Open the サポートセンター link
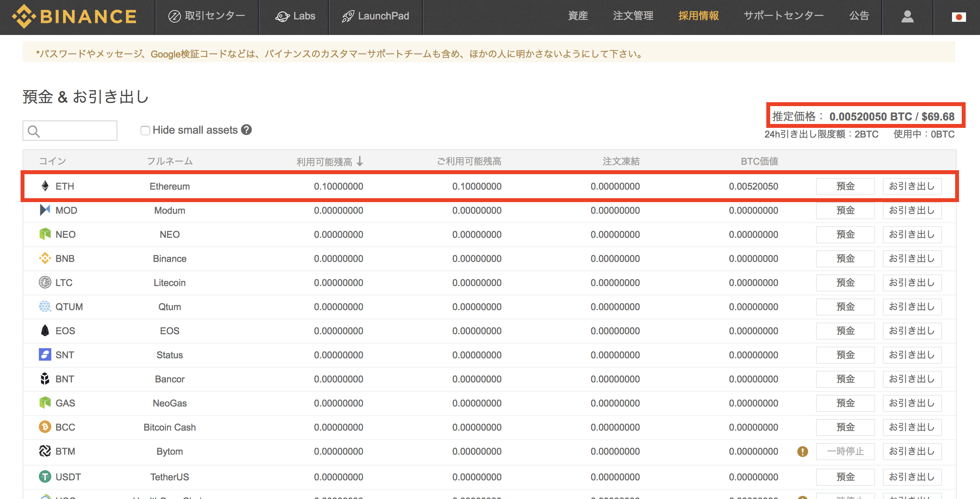This screenshot has width=980, height=499. click(783, 16)
